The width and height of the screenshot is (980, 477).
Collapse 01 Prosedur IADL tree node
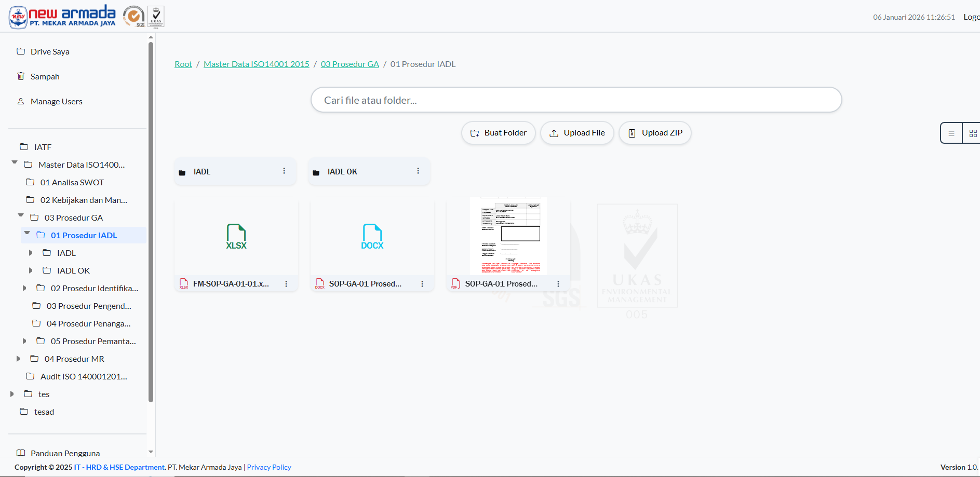click(x=27, y=233)
